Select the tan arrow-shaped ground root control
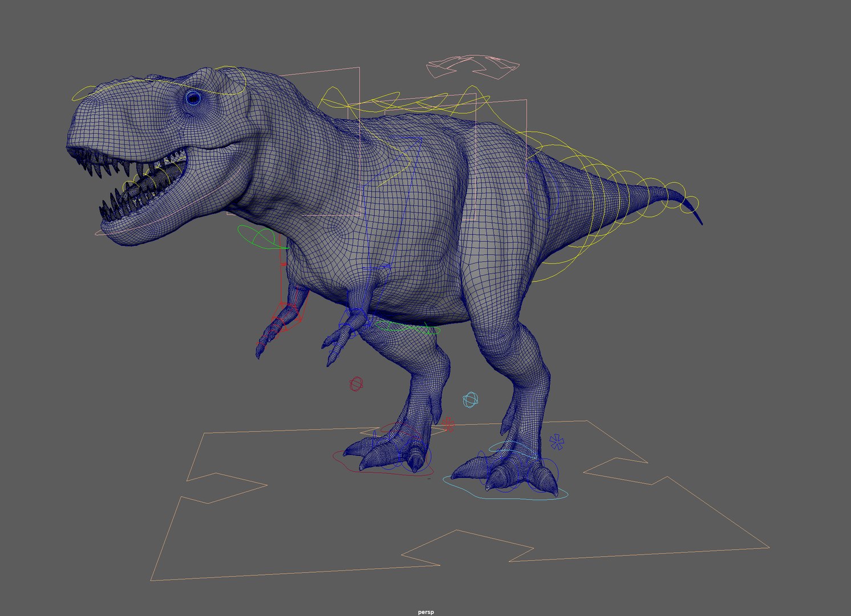 click(x=460, y=501)
